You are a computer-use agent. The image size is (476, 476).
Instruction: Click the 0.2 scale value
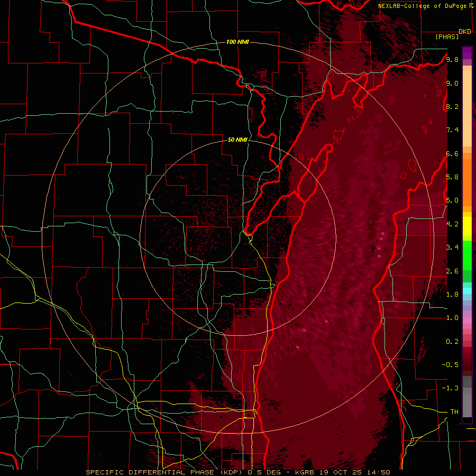click(x=452, y=342)
